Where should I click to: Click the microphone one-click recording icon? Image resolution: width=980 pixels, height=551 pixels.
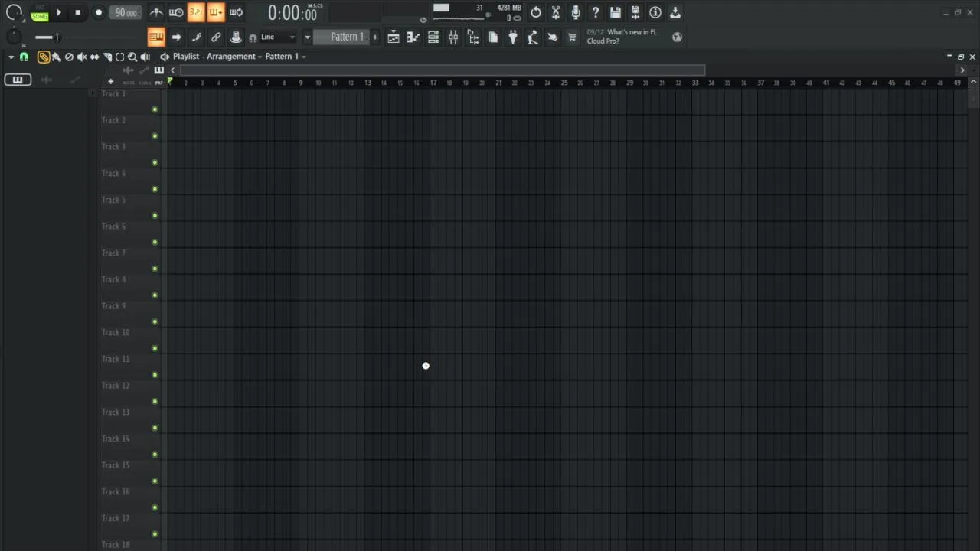click(x=576, y=12)
